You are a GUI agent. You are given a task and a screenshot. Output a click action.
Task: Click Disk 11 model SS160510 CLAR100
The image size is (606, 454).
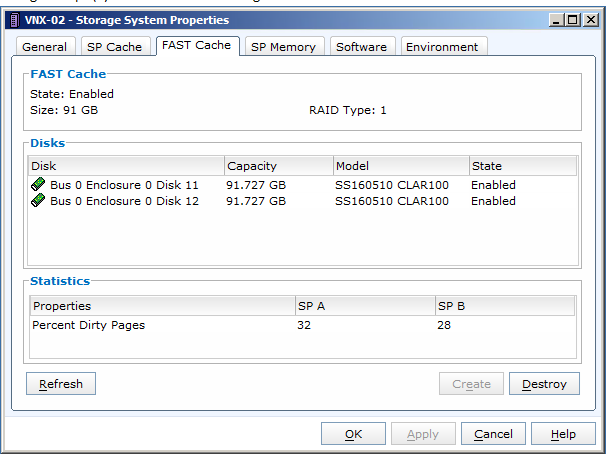tap(392, 185)
